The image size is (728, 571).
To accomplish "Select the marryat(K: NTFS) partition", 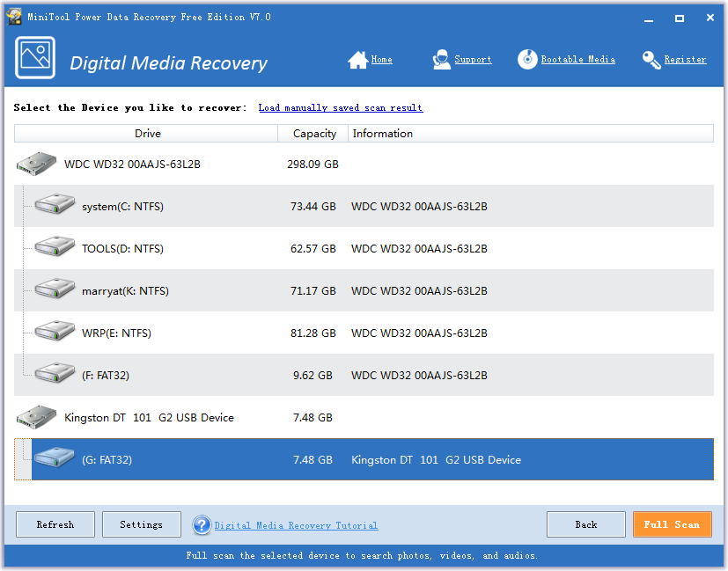I will 364,290.
